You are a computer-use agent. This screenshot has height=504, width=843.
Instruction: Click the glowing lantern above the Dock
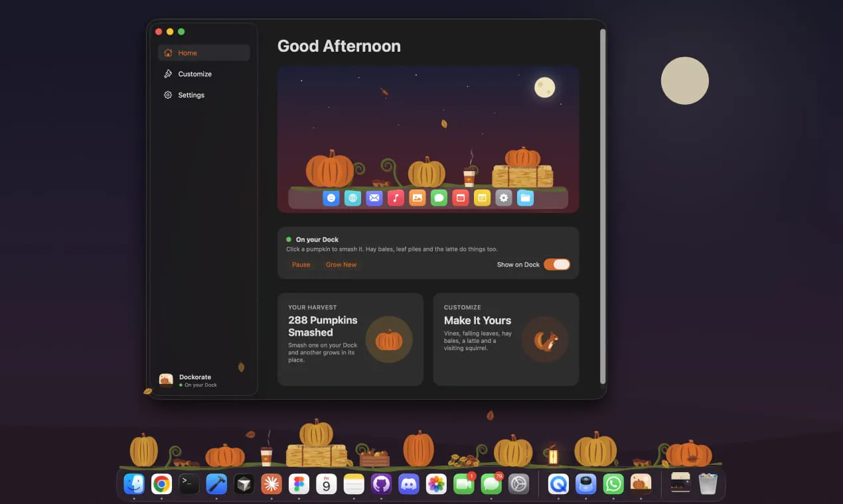(553, 454)
